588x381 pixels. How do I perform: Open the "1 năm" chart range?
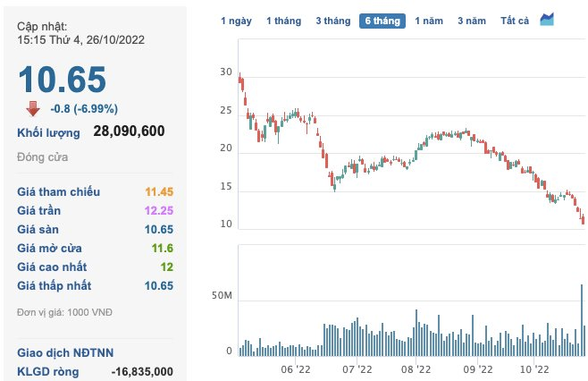pyautogui.click(x=430, y=21)
